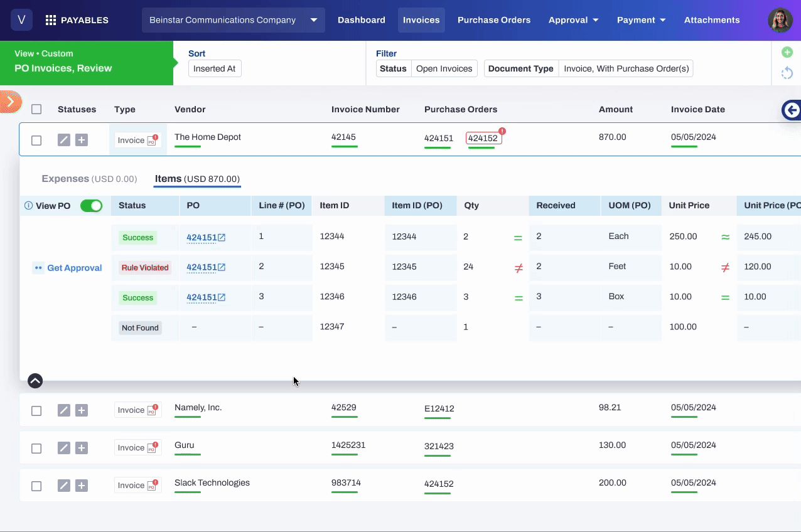Open Purchase Orders in top navigation
This screenshot has width=801, height=532.
click(x=494, y=20)
